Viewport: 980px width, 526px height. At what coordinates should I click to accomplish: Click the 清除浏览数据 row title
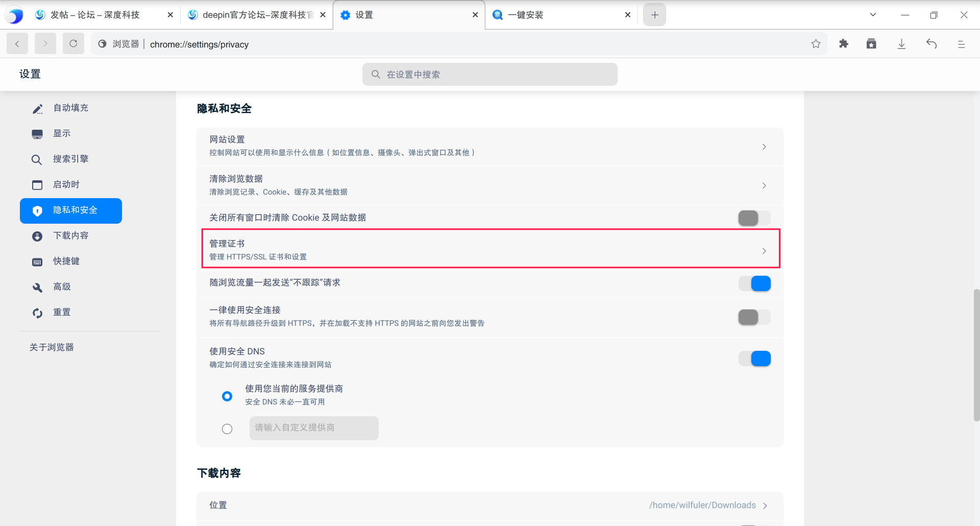[x=236, y=179]
